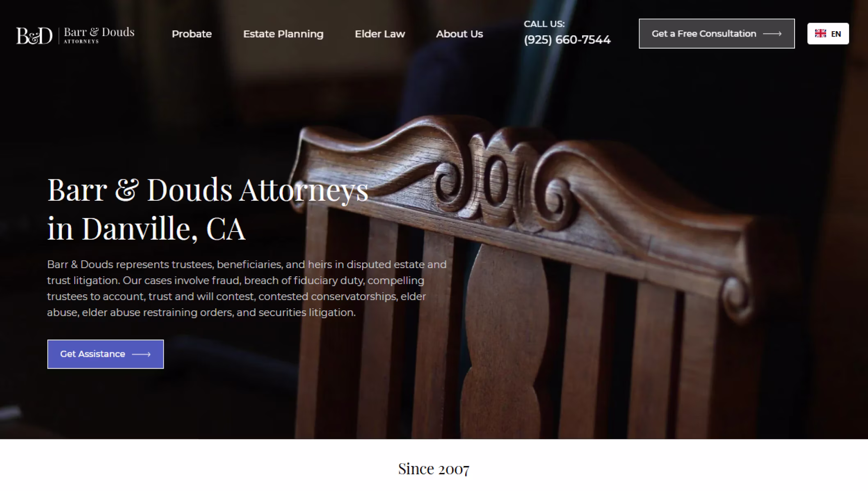
Task: Expand the About Us navigation item
Action: coord(459,34)
